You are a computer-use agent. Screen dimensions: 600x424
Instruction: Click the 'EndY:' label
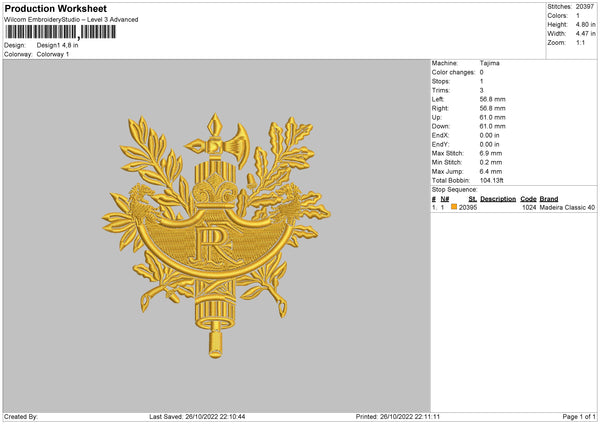(440, 145)
